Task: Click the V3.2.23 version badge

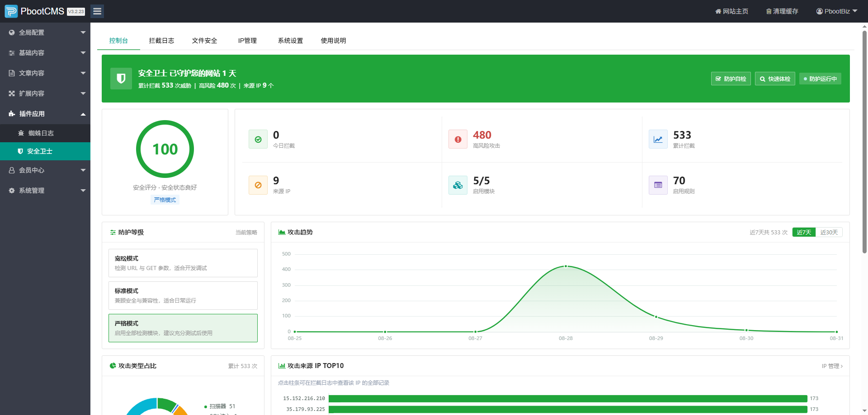Action: pyautogui.click(x=76, y=12)
